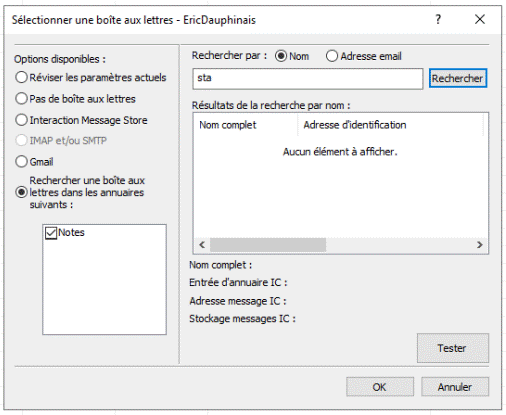Click the left scroll arrow in results
The image size is (506, 415).
202,245
